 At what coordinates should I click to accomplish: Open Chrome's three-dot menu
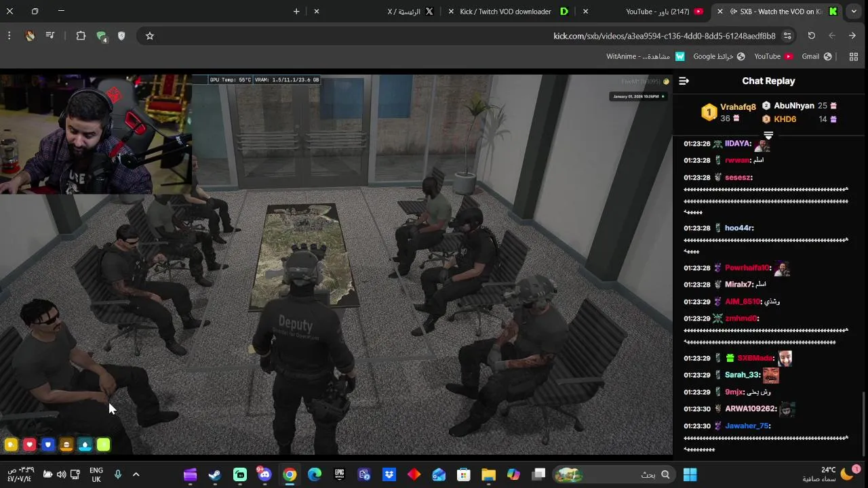(9, 36)
